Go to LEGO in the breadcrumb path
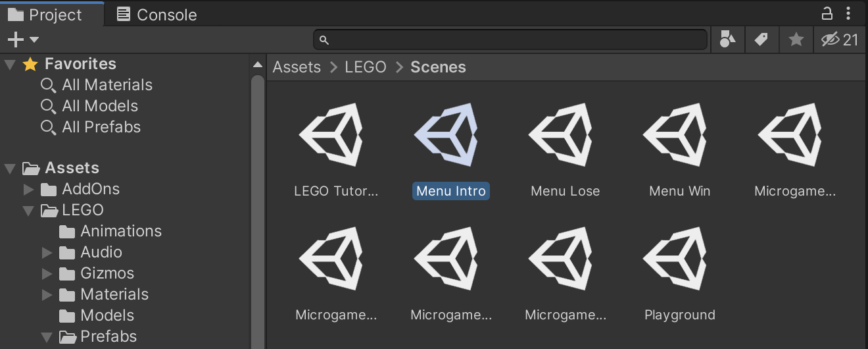Image resolution: width=868 pixels, height=349 pixels. click(365, 67)
